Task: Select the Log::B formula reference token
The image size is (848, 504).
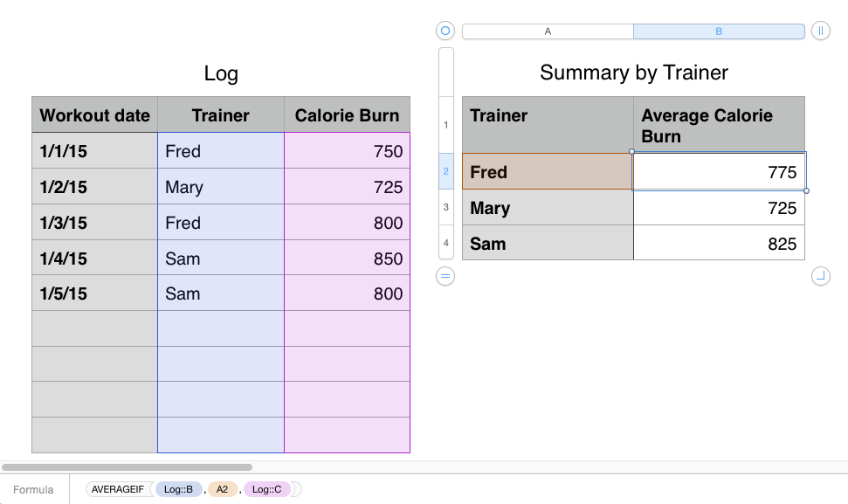Action: 178,489
